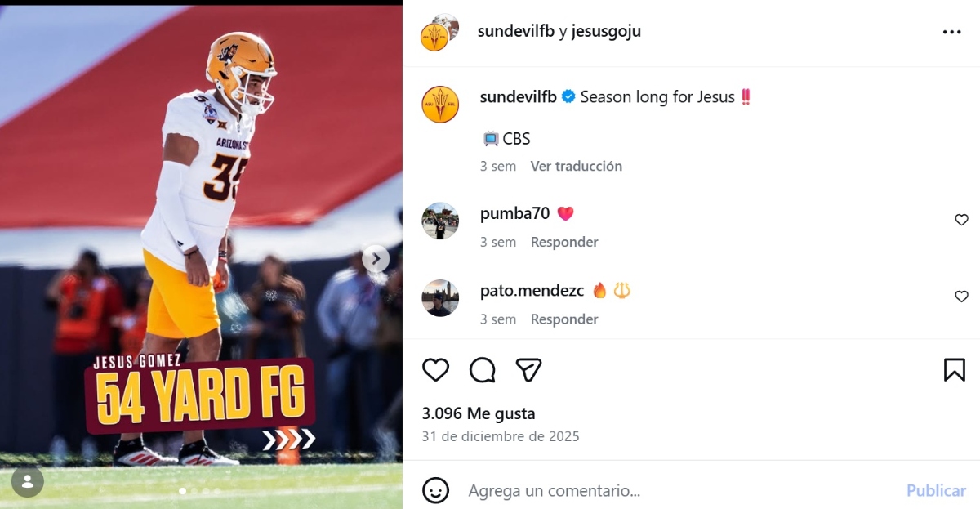This screenshot has width=980, height=509.
Task: Go to the next carousel photo
Action: coord(376,259)
